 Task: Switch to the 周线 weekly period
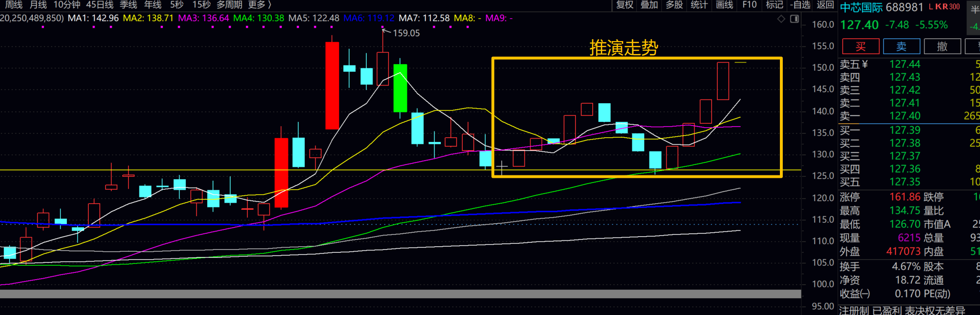14,5
